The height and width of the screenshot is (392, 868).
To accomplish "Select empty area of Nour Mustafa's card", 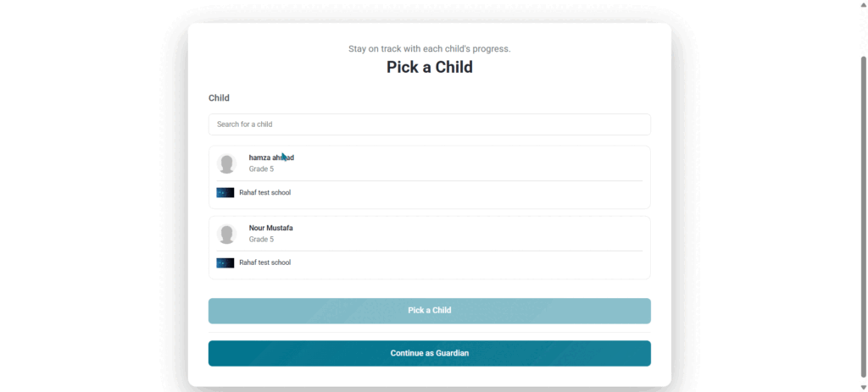I will pyautogui.click(x=470, y=234).
